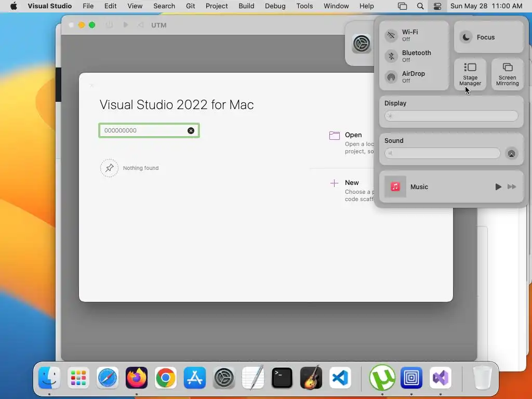The width and height of the screenshot is (532, 399).
Task: Enable Focus mode
Action: pos(488,37)
